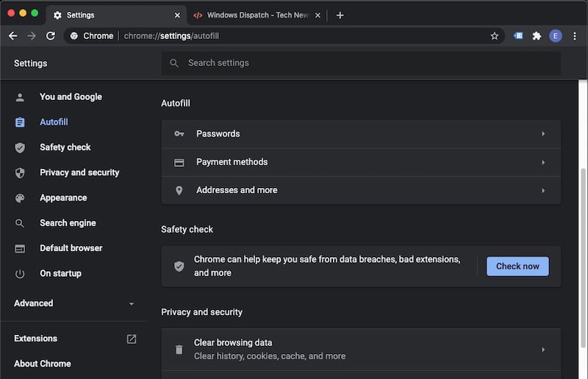588x379 pixels.
Task: Click the clipboard icon beside Autofill
Action: click(20, 122)
